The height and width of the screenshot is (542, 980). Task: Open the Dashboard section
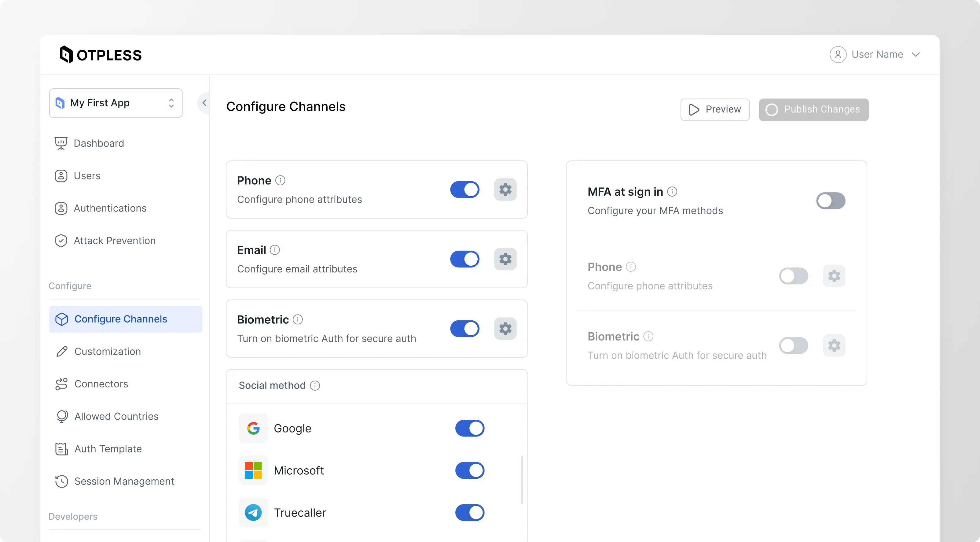tap(99, 143)
